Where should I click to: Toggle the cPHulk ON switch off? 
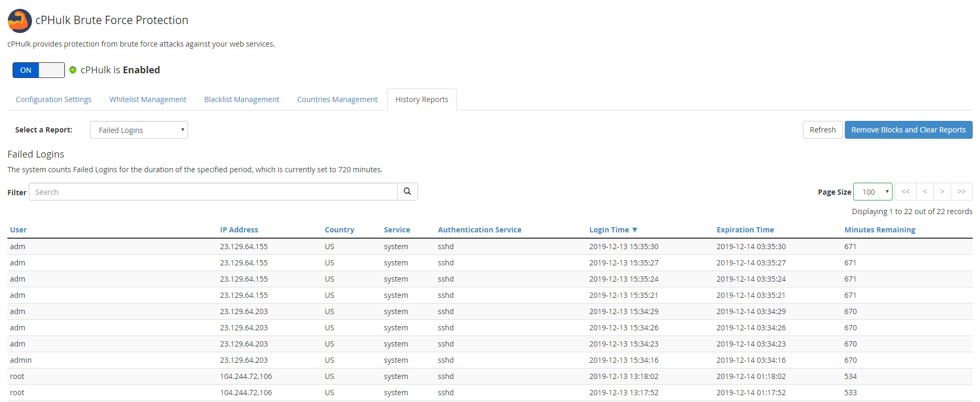coord(39,70)
